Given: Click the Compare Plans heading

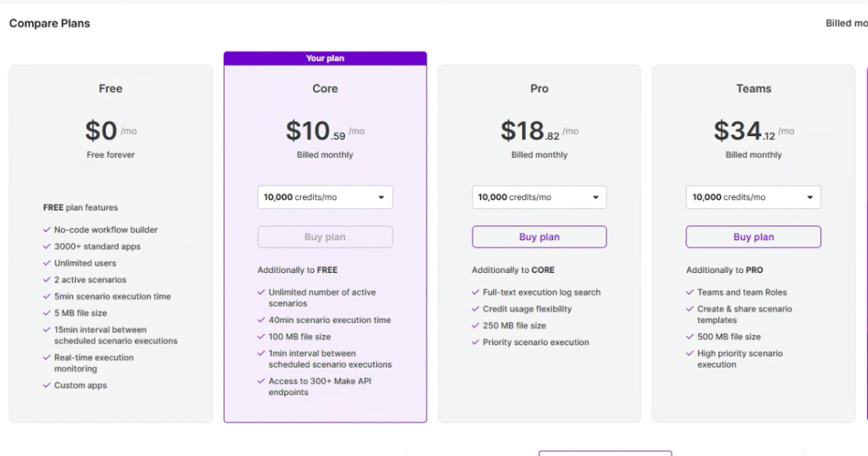Looking at the screenshot, I should click(x=49, y=23).
